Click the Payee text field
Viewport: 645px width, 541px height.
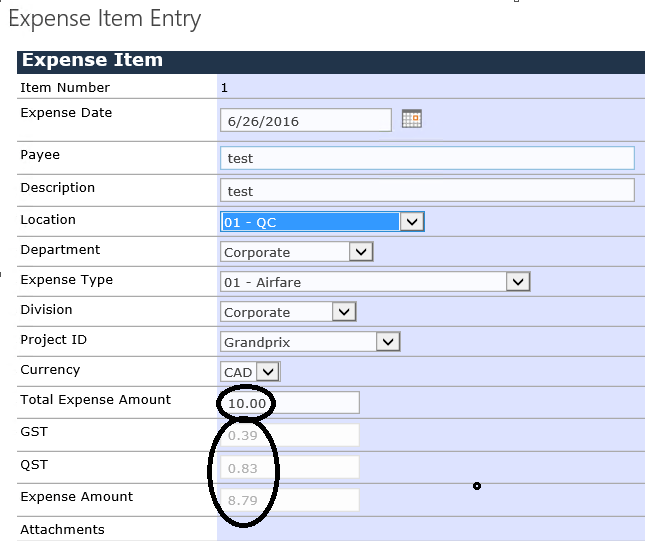tap(427, 158)
